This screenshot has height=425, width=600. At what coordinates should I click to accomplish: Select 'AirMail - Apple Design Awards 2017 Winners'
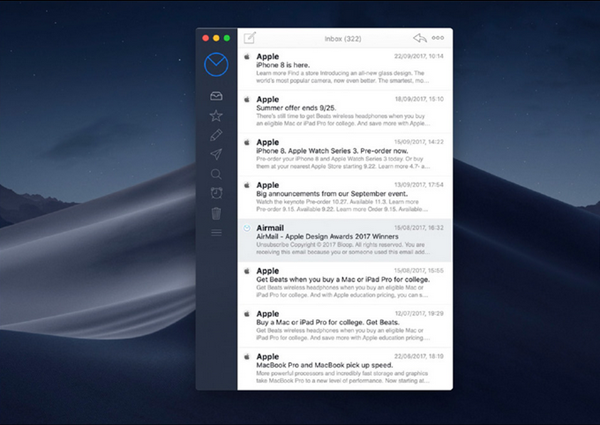(x=345, y=240)
